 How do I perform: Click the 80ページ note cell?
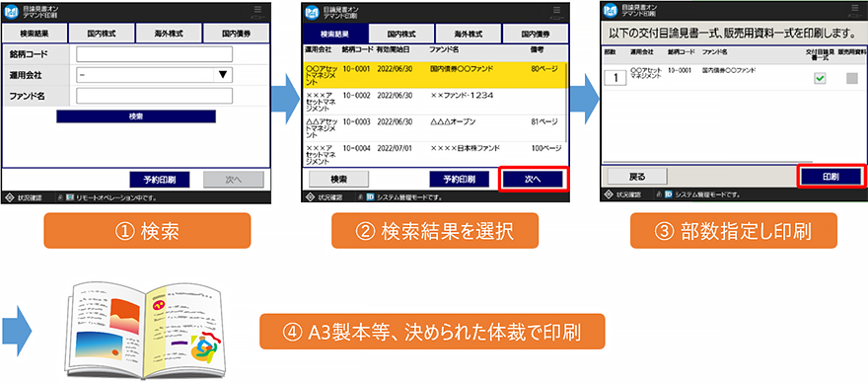(543, 69)
